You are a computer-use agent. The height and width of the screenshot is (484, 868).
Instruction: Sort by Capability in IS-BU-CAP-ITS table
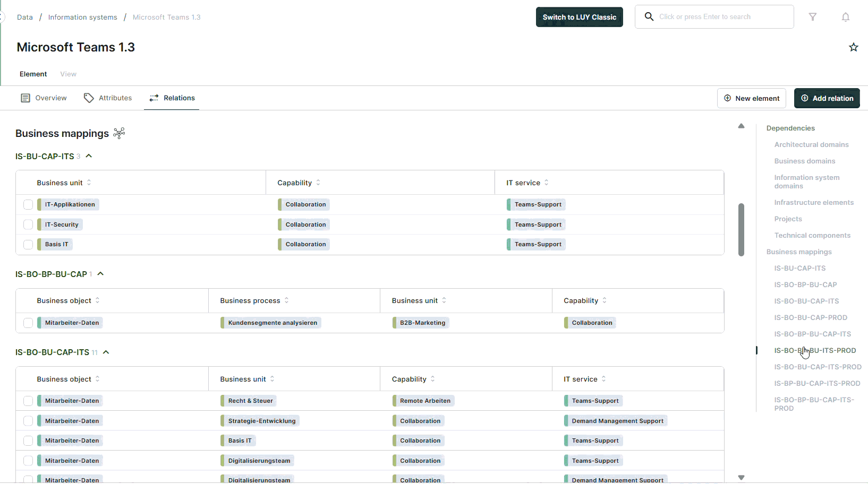318,183
